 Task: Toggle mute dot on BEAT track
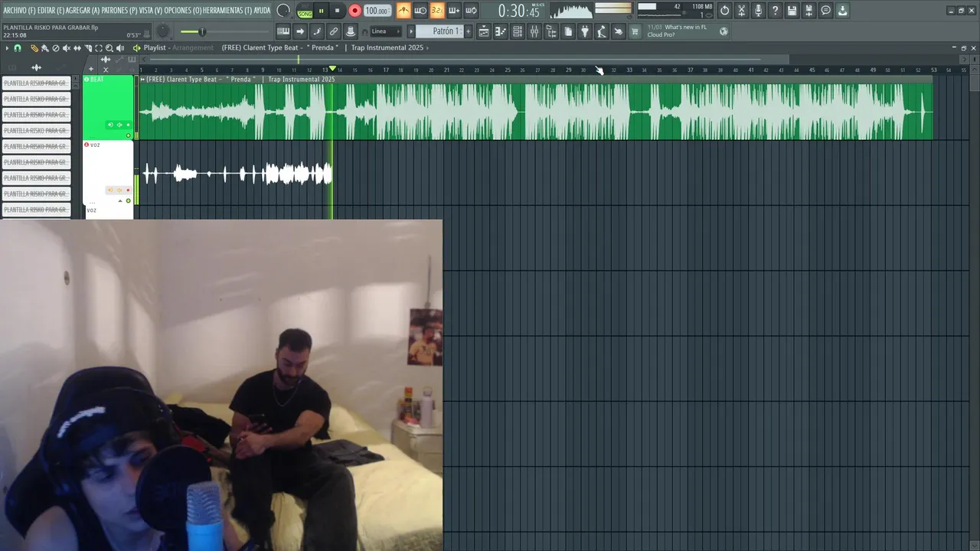pyautogui.click(x=129, y=135)
